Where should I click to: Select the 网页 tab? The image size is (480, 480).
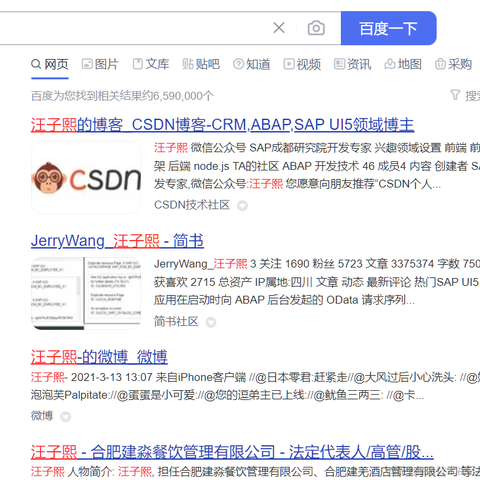50,64
